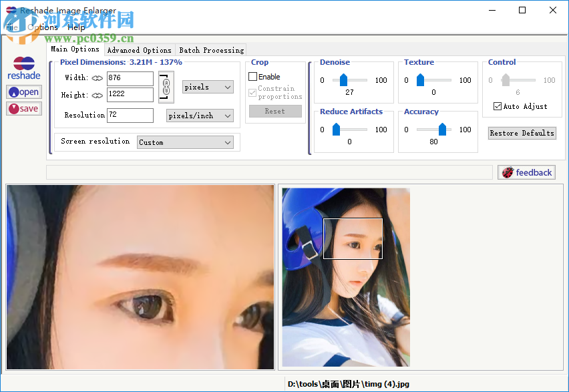
Task: Uncheck Auto Adjust in the Control panel
Action: pos(498,106)
